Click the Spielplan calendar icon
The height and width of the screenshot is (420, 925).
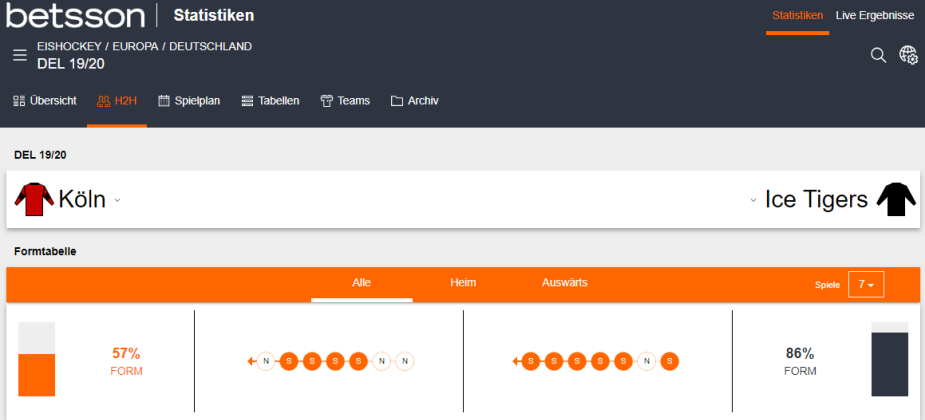(x=164, y=101)
